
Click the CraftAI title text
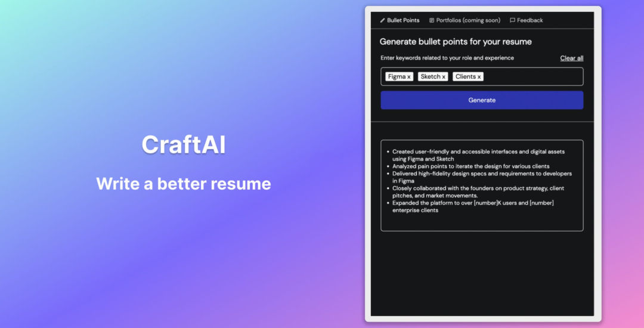tap(184, 144)
